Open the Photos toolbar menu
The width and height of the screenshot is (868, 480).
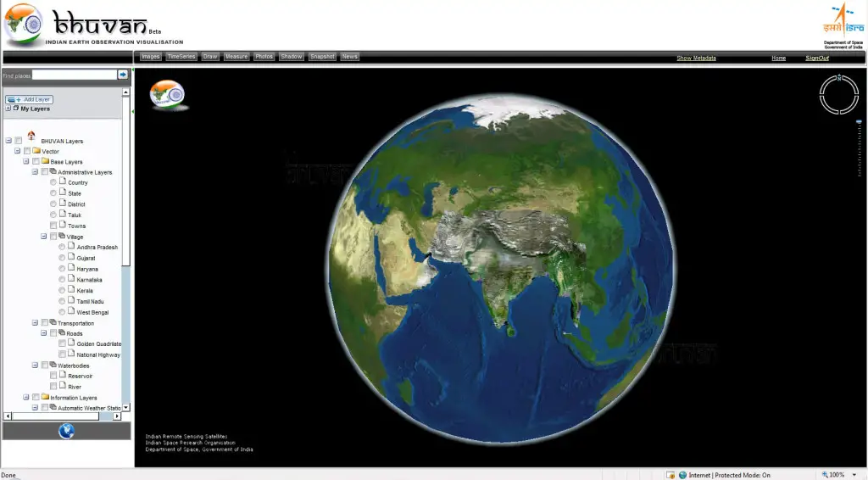pos(264,57)
